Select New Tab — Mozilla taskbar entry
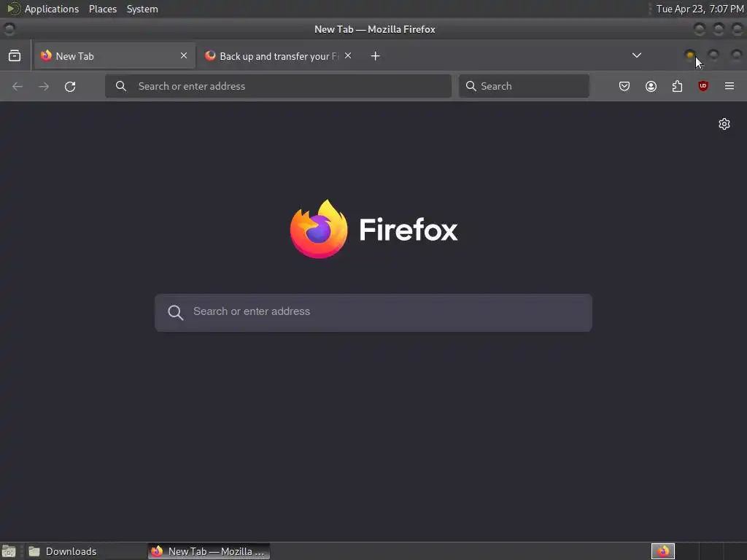The image size is (747, 560). pos(209,551)
